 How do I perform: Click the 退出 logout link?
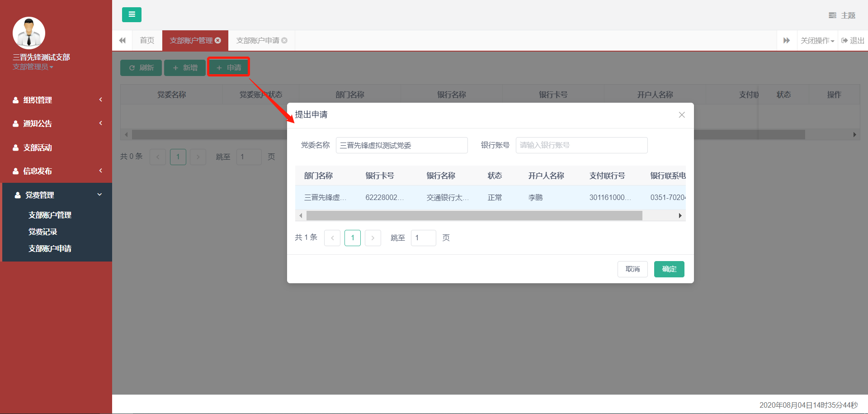click(x=853, y=40)
